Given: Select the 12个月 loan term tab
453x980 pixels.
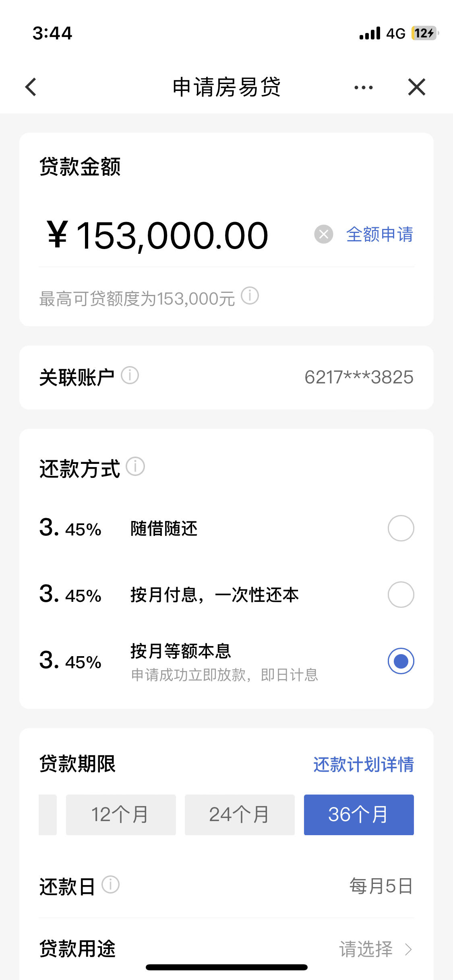Looking at the screenshot, I should coord(121,815).
